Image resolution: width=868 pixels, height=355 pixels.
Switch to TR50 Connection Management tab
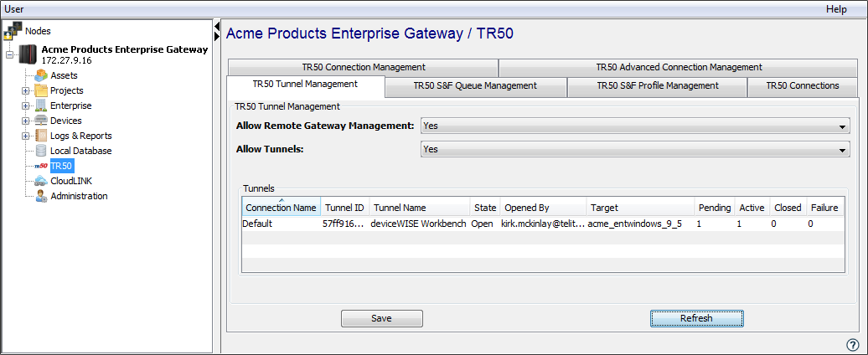363,68
